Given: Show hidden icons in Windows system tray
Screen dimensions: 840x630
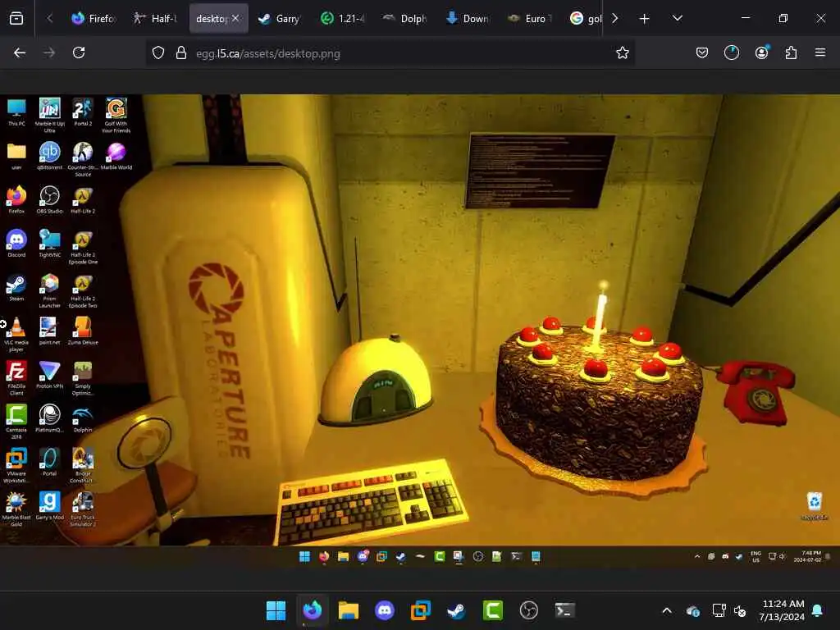Looking at the screenshot, I should (x=666, y=610).
